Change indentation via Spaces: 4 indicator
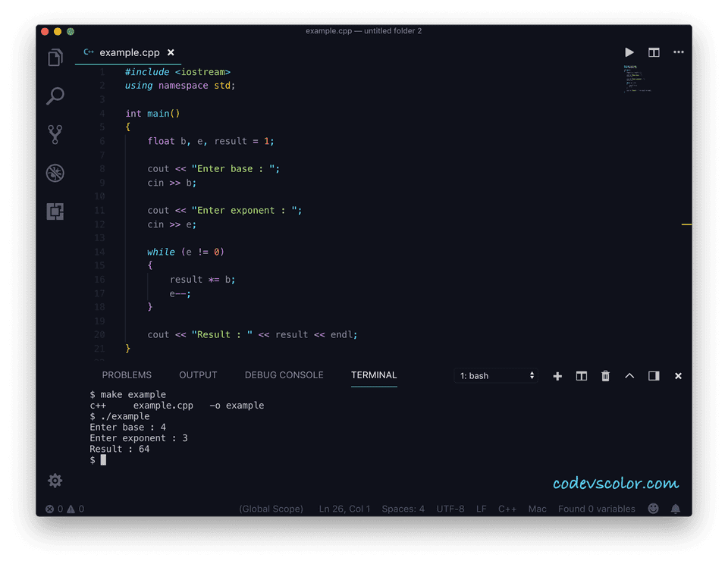The width and height of the screenshot is (728, 564). 403,509
